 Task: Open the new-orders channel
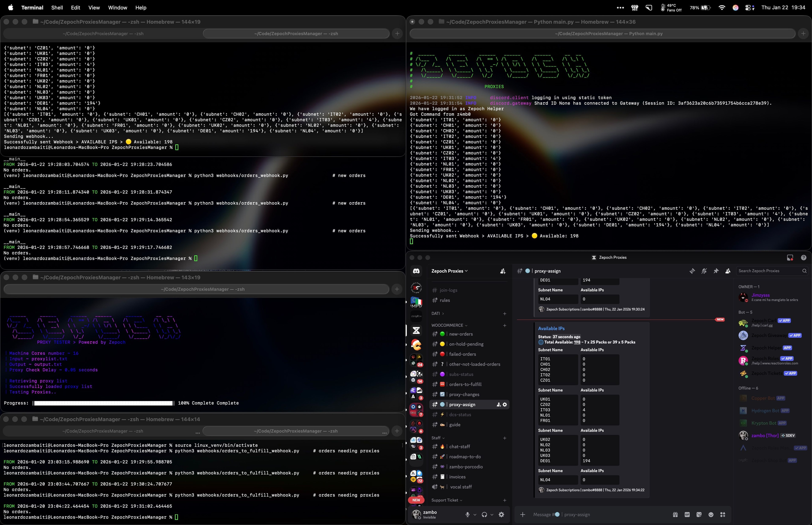coord(461,334)
